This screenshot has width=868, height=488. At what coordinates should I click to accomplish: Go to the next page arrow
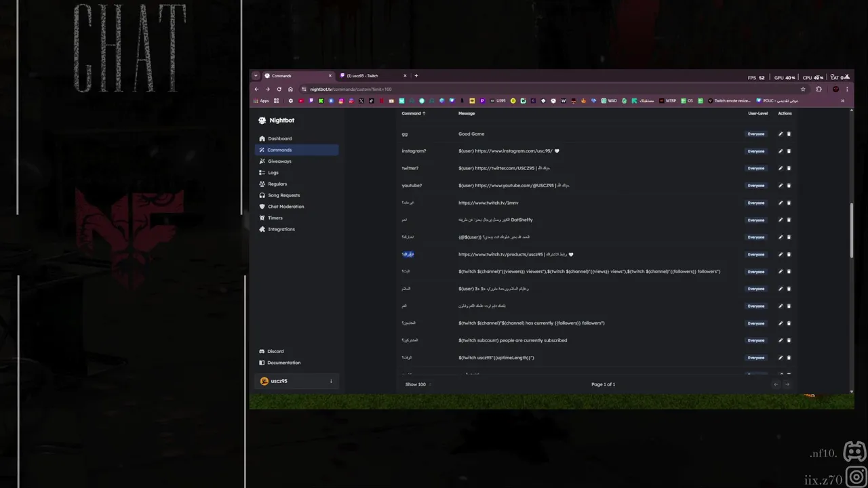point(787,384)
